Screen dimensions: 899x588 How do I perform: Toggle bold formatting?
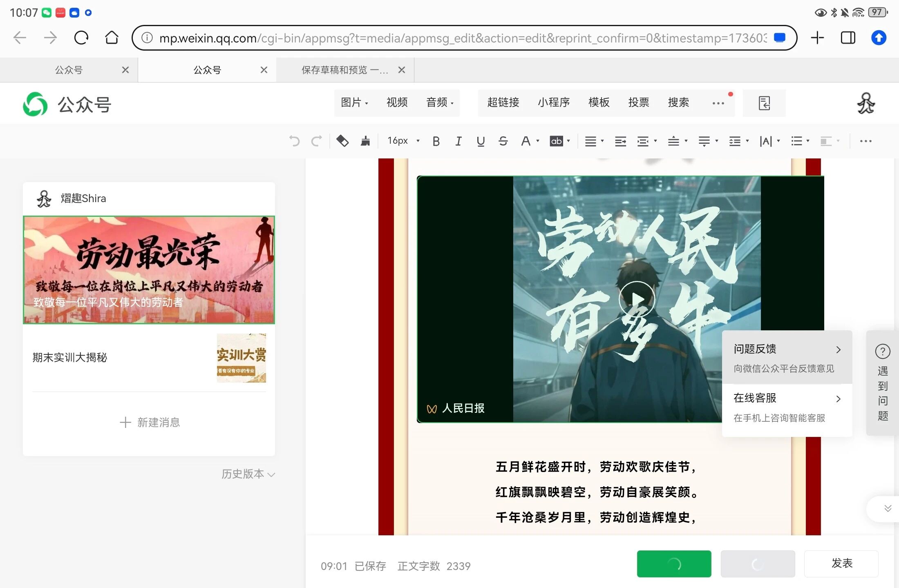pos(436,141)
